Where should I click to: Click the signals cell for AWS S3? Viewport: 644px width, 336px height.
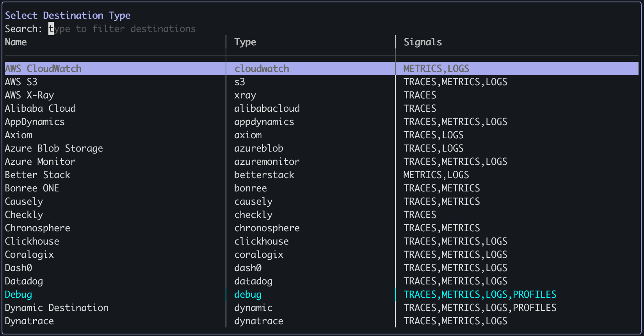pyautogui.click(x=455, y=82)
